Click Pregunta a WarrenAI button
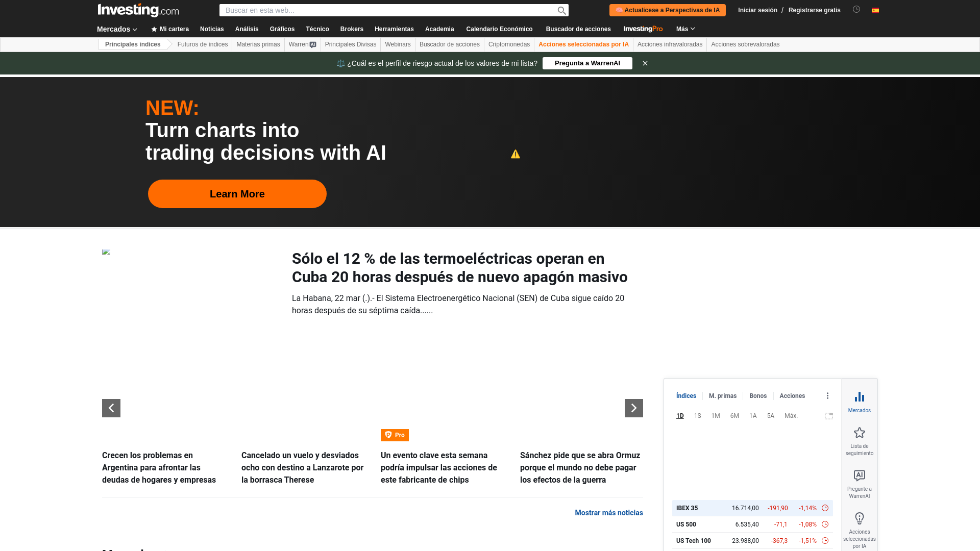Image resolution: width=980 pixels, height=551 pixels. 587,63
